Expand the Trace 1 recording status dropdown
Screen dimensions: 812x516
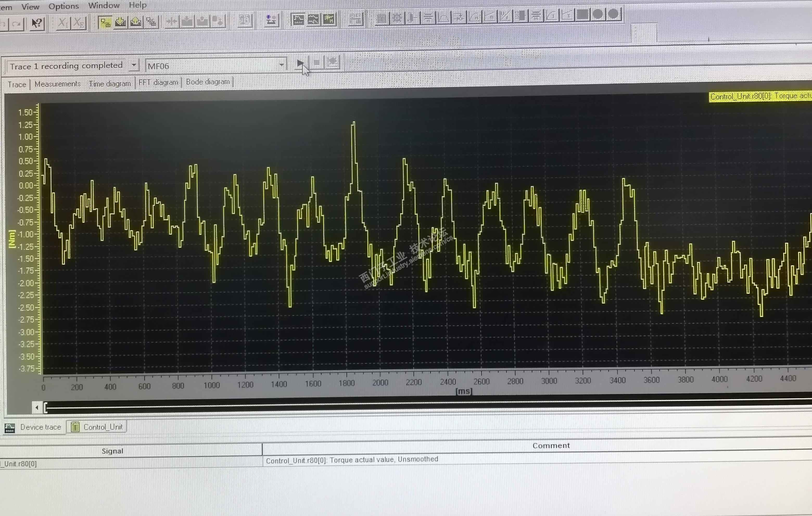pos(134,65)
